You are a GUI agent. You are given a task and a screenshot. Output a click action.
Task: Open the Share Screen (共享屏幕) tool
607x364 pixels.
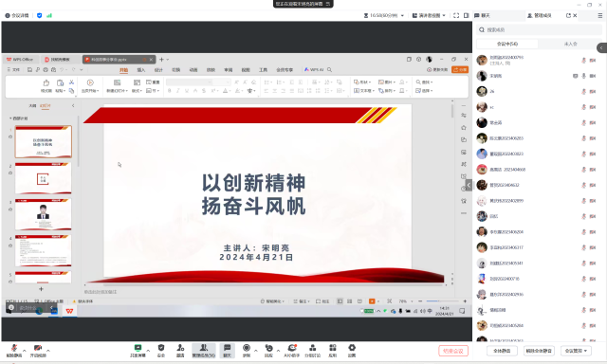pos(138,351)
